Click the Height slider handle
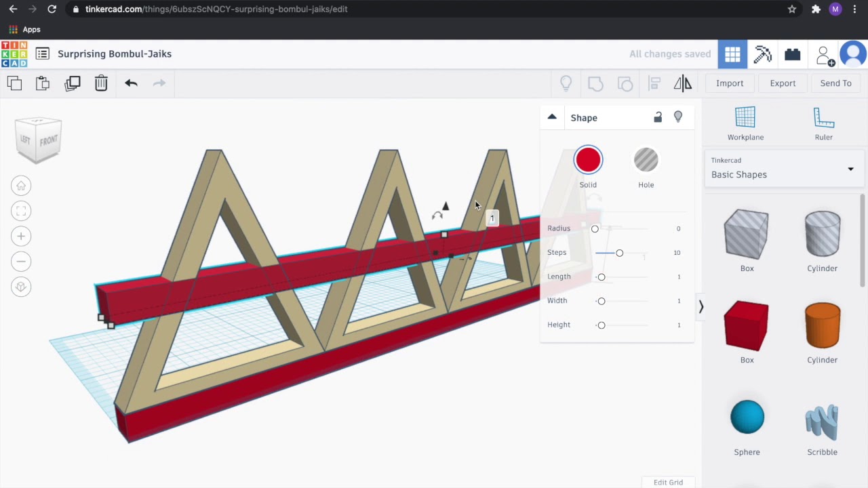The height and width of the screenshot is (488, 868). point(601,325)
